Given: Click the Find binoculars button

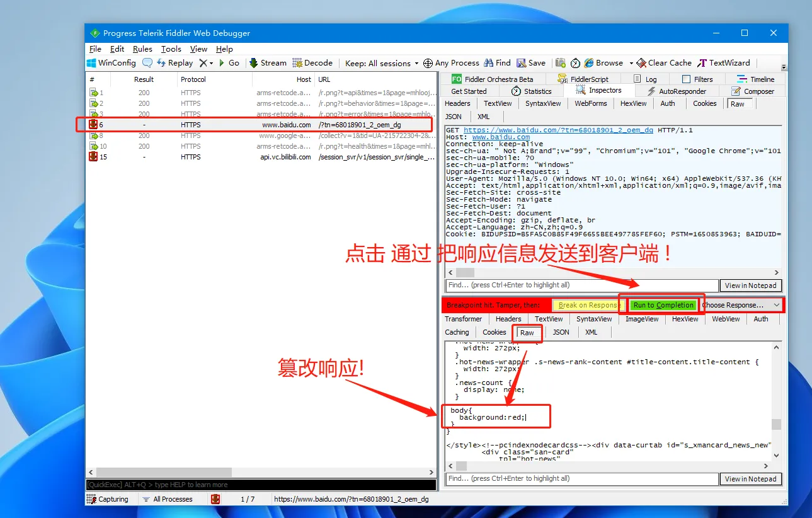Looking at the screenshot, I should [x=498, y=63].
